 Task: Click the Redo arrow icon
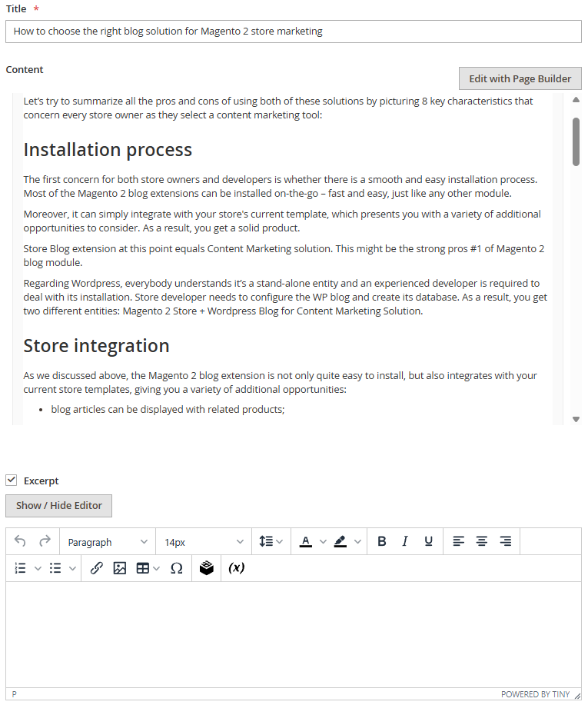click(45, 542)
